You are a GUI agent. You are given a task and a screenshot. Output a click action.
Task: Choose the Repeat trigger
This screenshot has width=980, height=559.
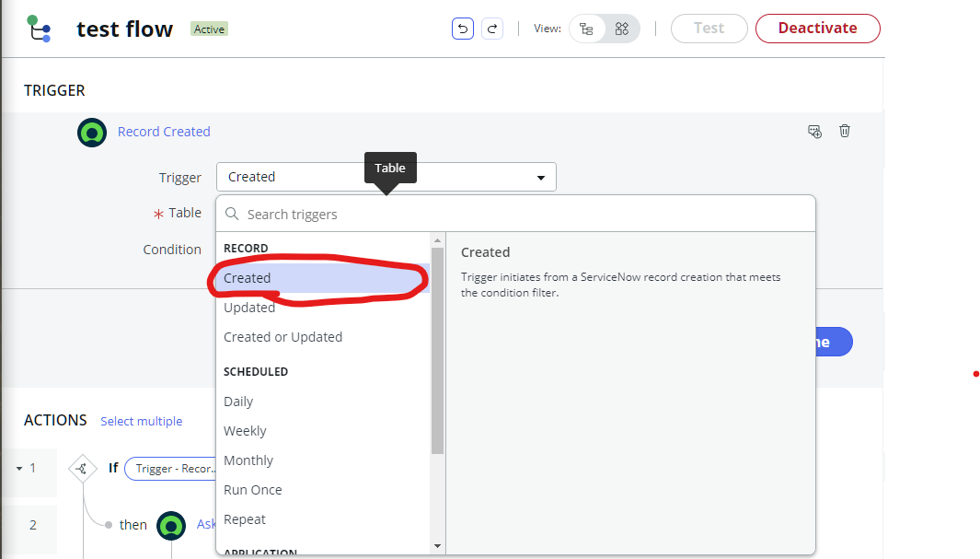point(322,519)
